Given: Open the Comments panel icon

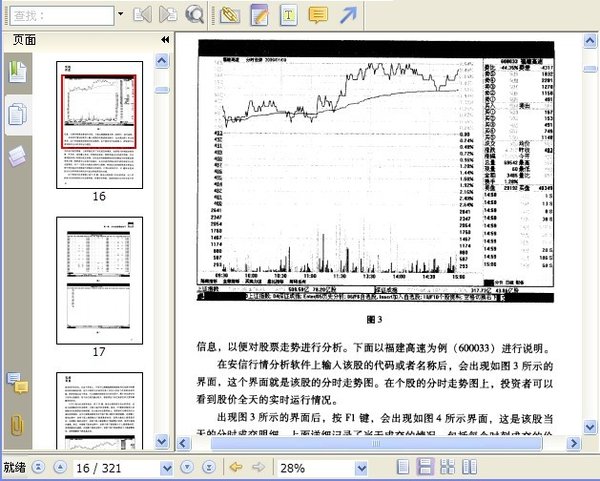Looking at the screenshot, I should [18, 383].
